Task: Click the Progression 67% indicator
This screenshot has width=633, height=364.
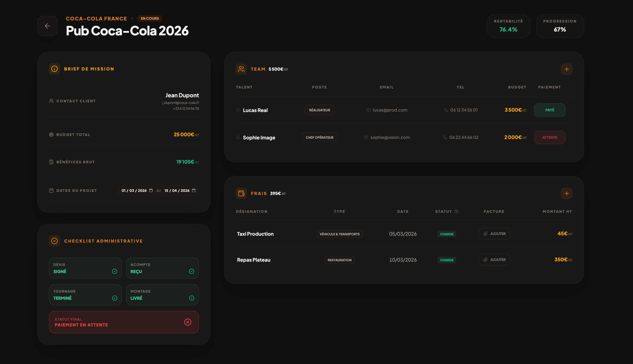Action: pyautogui.click(x=560, y=26)
